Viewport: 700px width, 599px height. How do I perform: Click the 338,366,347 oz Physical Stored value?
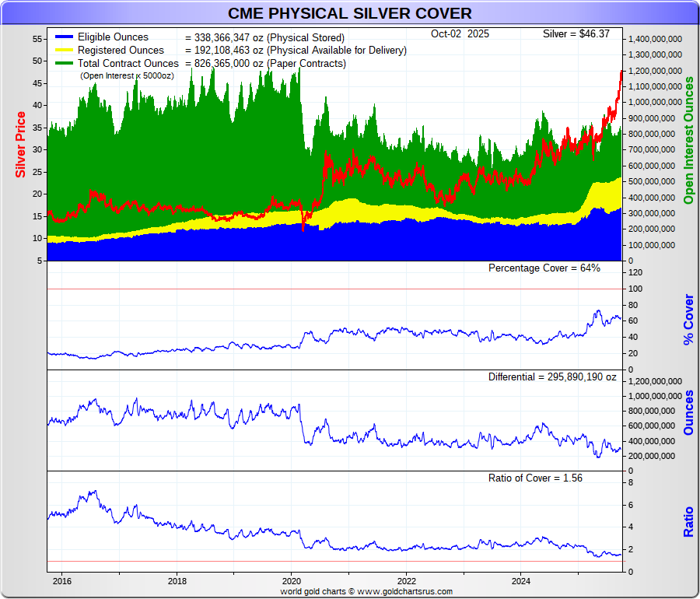point(264,37)
